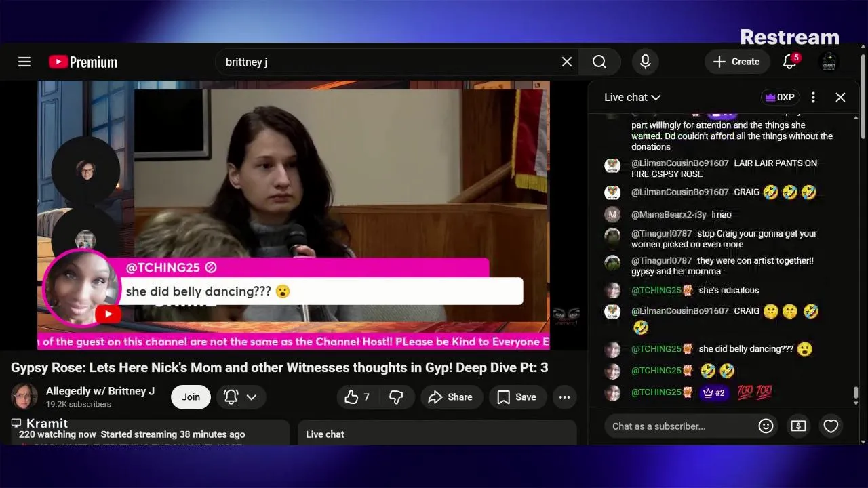This screenshot has width=868, height=488.
Task: Join the Allegedly w/ Brittney J channel
Action: click(191, 397)
